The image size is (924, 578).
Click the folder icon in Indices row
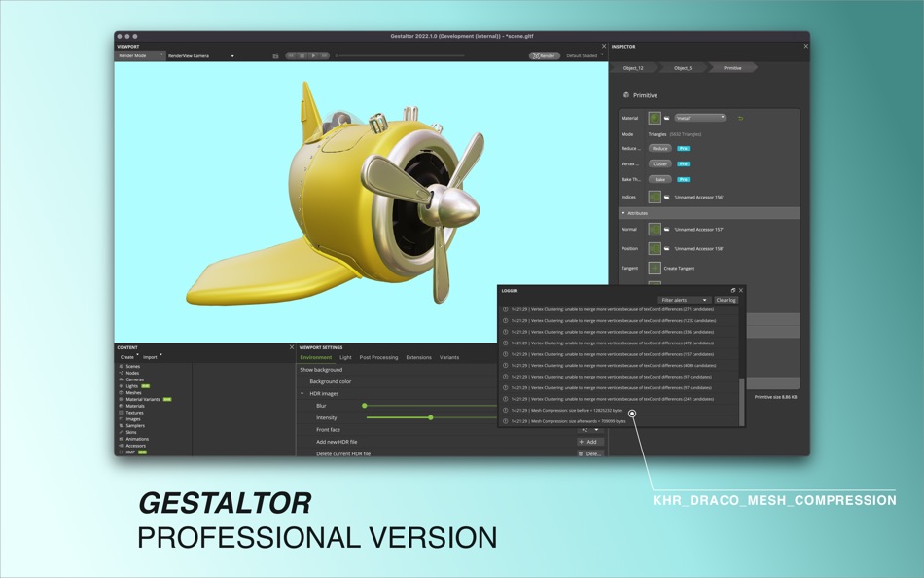click(x=667, y=197)
